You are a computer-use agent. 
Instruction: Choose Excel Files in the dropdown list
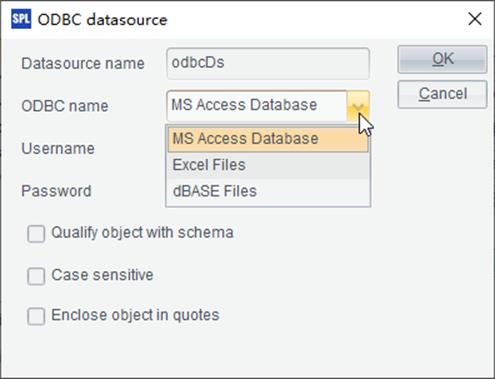(268, 165)
